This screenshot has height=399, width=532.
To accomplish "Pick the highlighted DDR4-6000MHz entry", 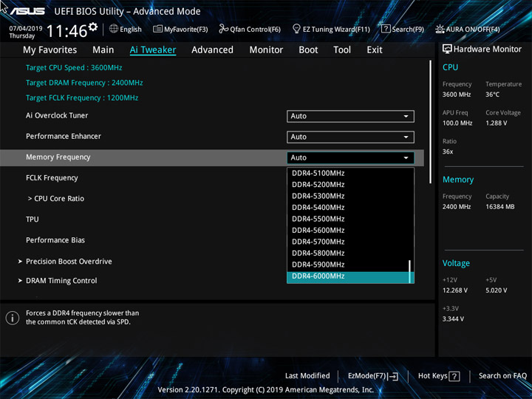I will (x=348, y=277).
